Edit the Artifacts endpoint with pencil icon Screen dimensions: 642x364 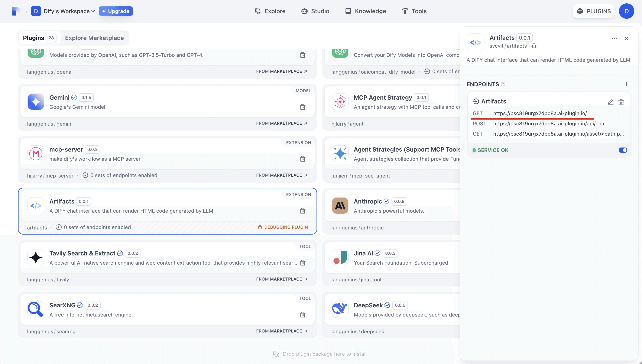tap(610, 102)
